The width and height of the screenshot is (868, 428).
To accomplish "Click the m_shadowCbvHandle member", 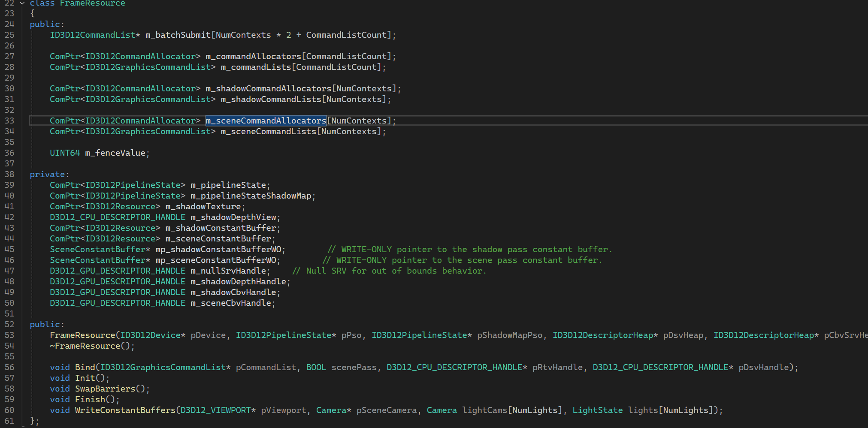I will click(x=233, y=292).
